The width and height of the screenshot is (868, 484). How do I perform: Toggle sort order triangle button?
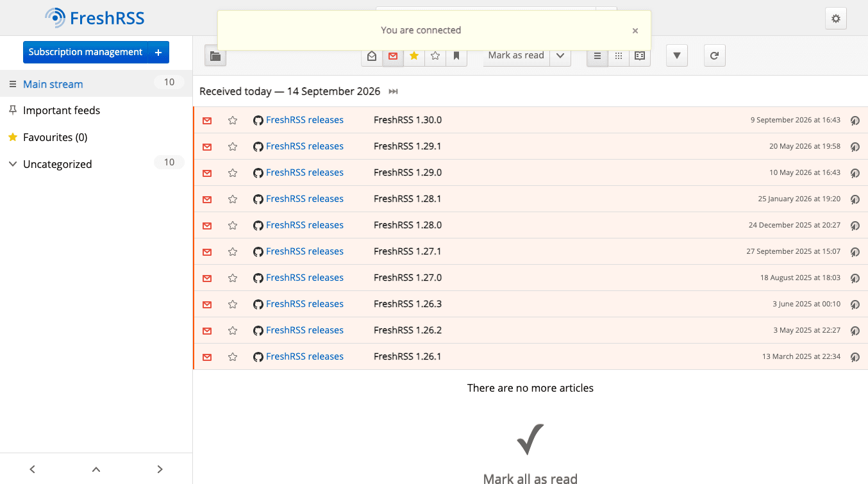pyautogui.click(x=677, y=56)
